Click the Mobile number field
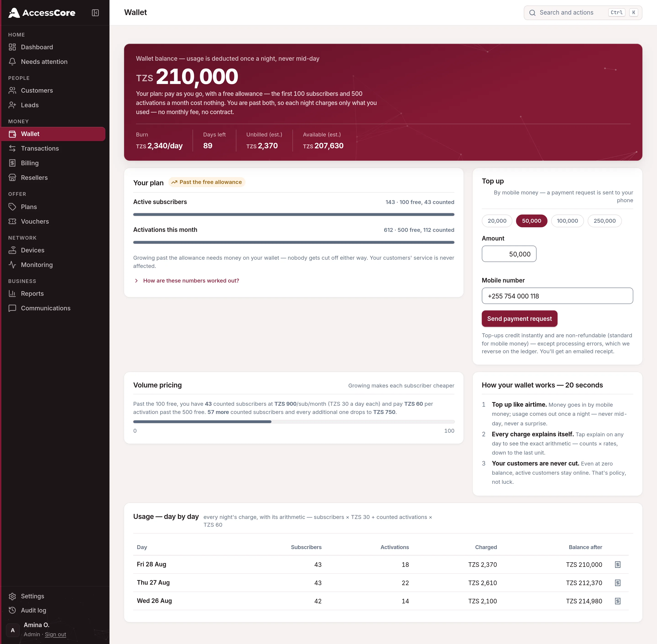The image size is (657, 644). pos(557,296)
